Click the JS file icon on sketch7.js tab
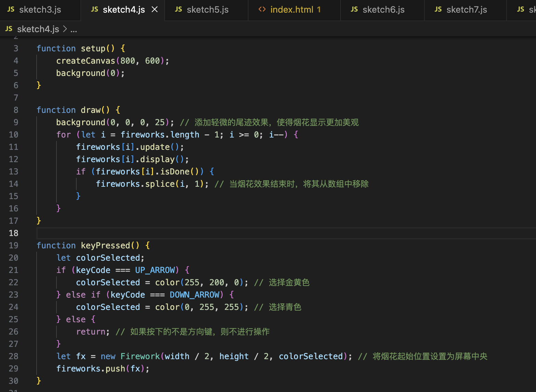This screenshot has height=392, width=536. 438,9
